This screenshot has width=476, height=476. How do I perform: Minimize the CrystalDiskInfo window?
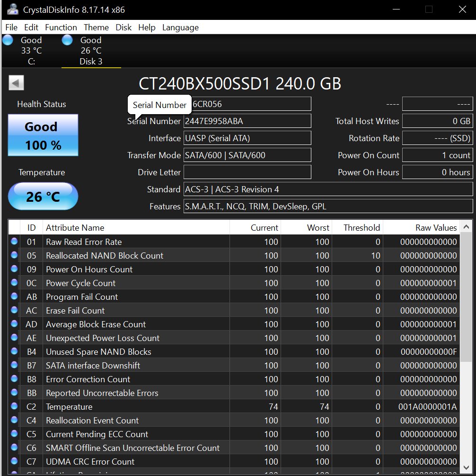396,9
